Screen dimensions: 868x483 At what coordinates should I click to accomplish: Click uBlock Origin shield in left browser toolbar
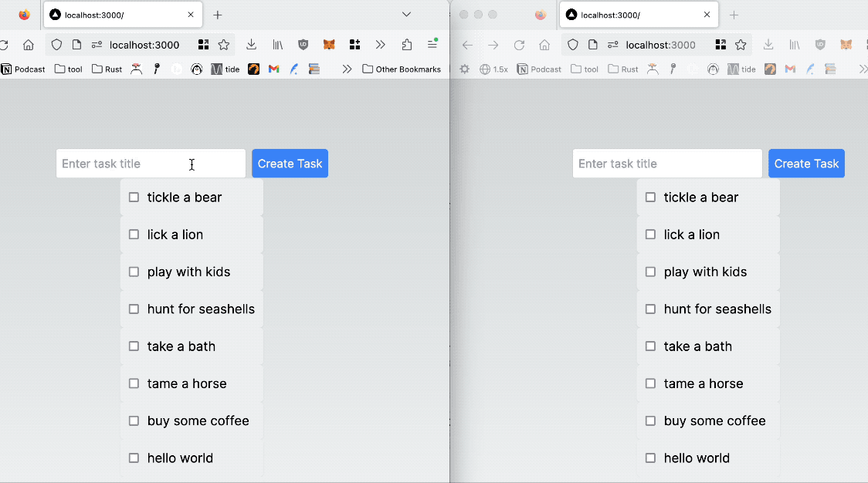(x=303, y=45)
